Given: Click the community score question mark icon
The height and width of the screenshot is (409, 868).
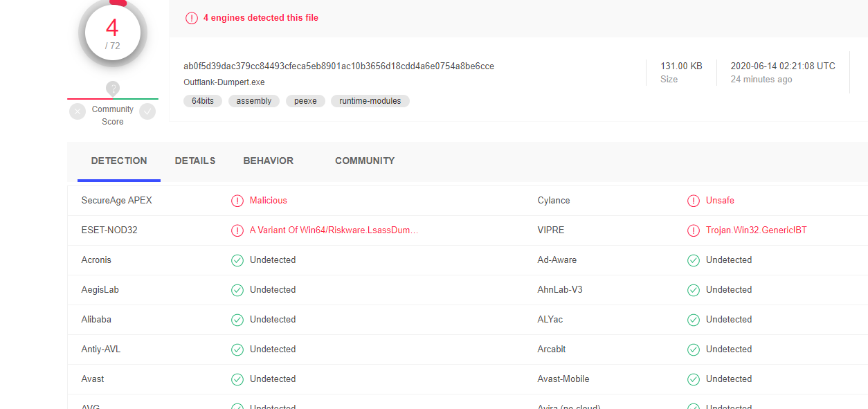Looking at the screenshot, I should point(113,89).
